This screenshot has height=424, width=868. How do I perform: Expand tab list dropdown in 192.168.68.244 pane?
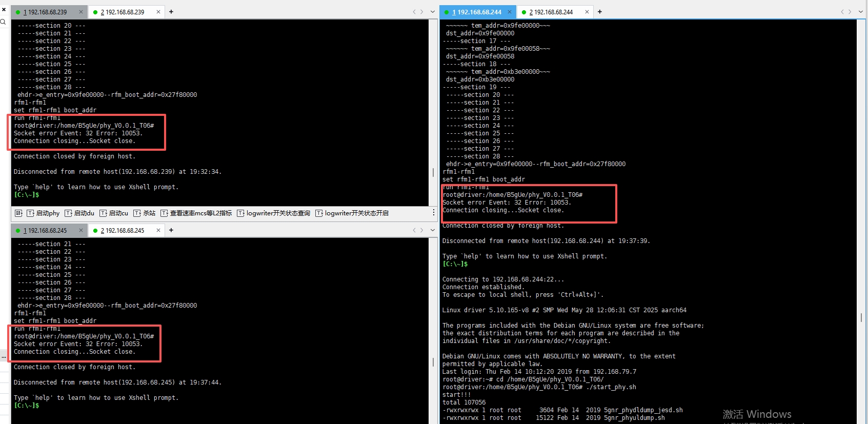coord(861,12)
